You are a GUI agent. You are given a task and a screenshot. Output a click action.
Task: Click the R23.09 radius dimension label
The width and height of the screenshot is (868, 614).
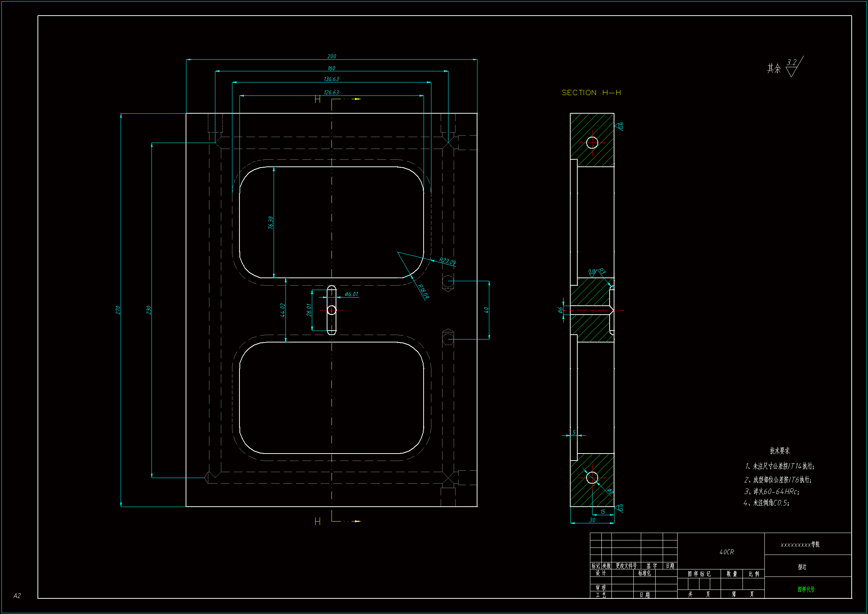point(447,261)
